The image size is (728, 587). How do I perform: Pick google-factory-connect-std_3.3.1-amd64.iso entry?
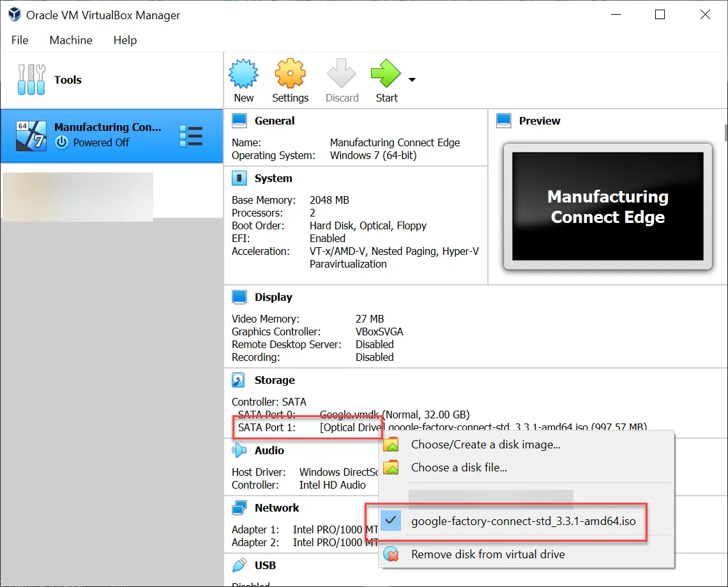(526, 521)
